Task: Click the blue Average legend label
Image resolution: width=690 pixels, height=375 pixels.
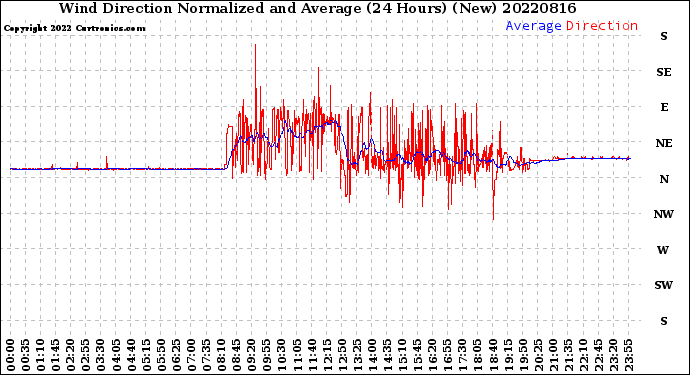Action: (533, 26)
